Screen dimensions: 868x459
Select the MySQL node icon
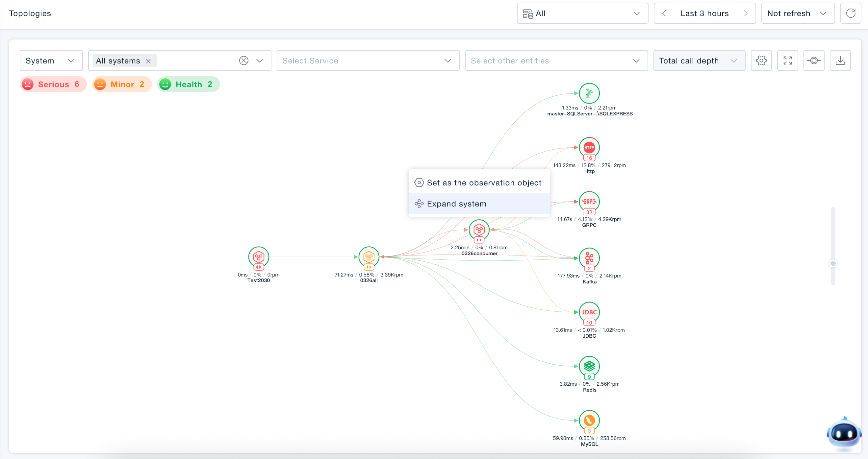coord(589,421)
